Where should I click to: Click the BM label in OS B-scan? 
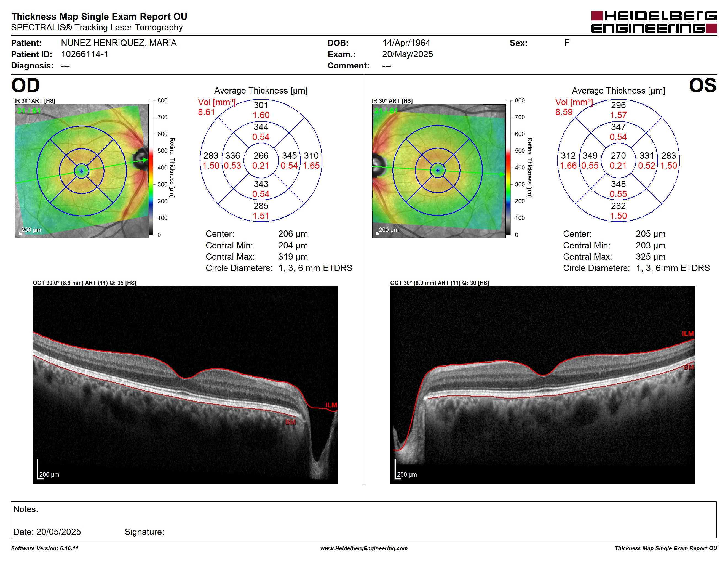pos(689,367)
